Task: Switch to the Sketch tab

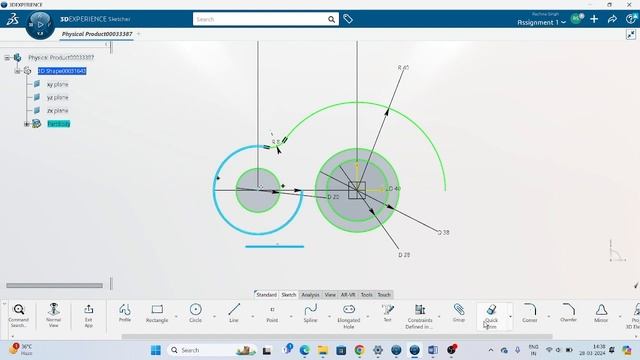Action: 289,295
